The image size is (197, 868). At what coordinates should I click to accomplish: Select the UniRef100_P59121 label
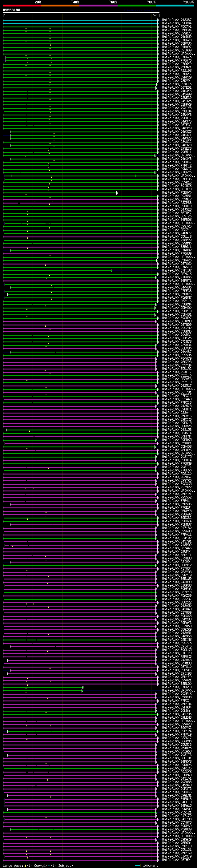click(176, 812)
